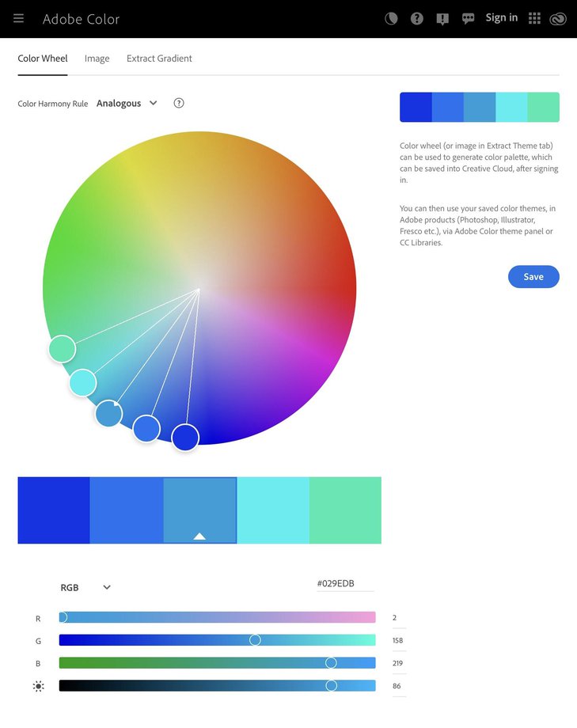Select the leftmost blue marker on the color wheel
Viewport: 577px width, 728px height.
tap(108, 414)
